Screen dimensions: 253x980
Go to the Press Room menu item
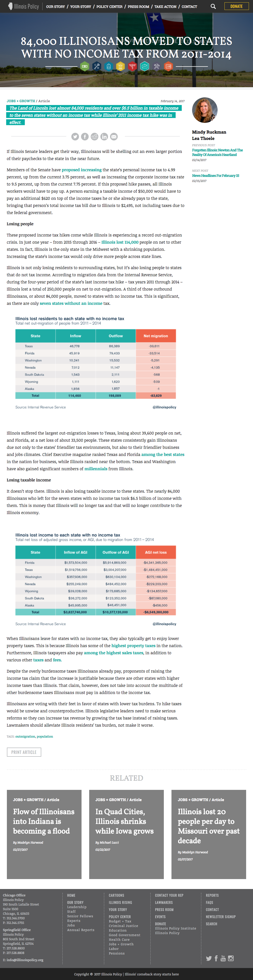139,6
